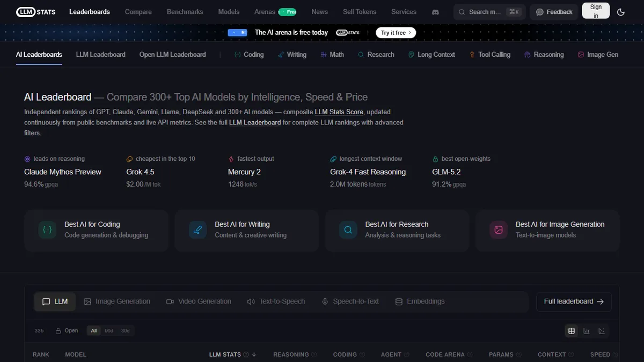
Task: Switch to scatter plot view icon
Action: coord(602,331)
